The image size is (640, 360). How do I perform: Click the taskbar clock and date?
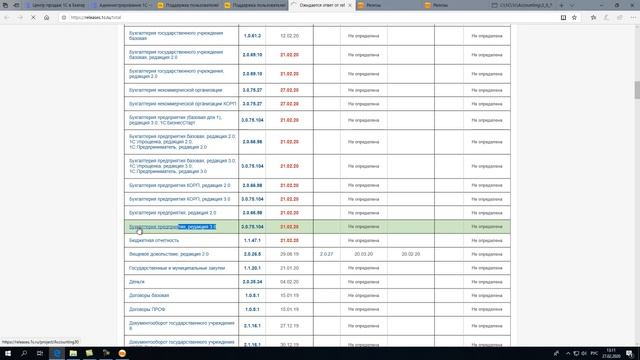[x=611, y=353]
